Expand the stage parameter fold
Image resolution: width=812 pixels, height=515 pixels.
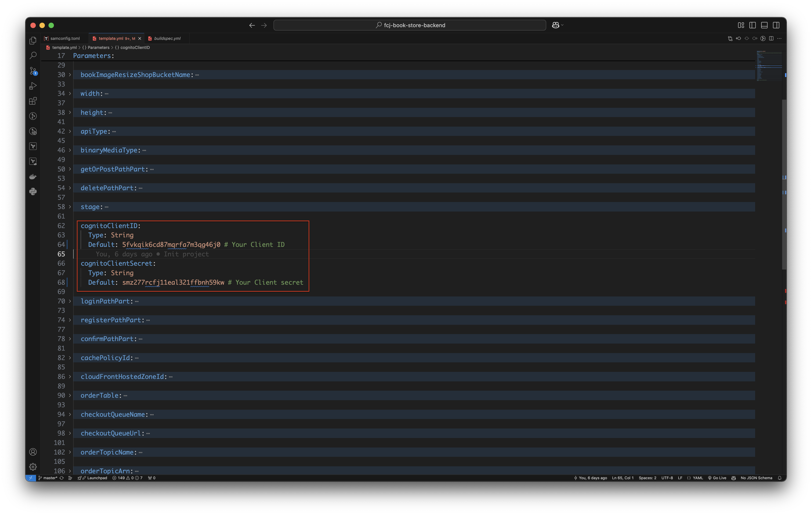pyautogui.click(x=70, y=207)
